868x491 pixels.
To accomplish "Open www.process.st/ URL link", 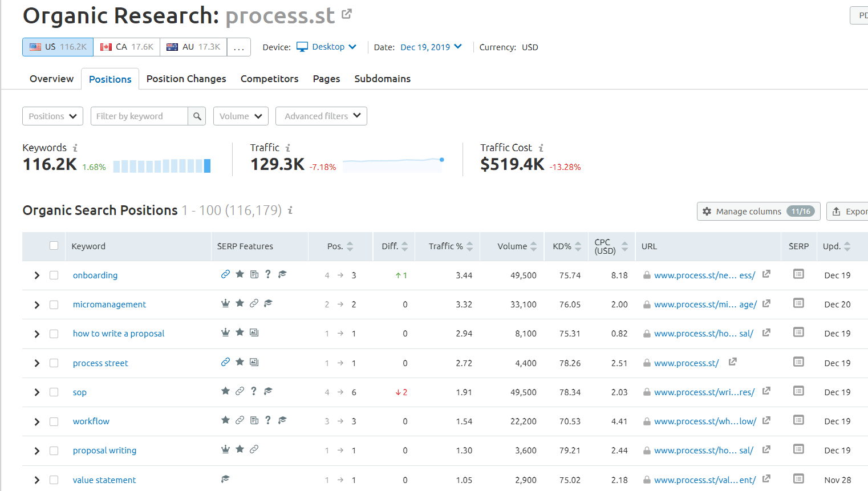I will (686, 363).
